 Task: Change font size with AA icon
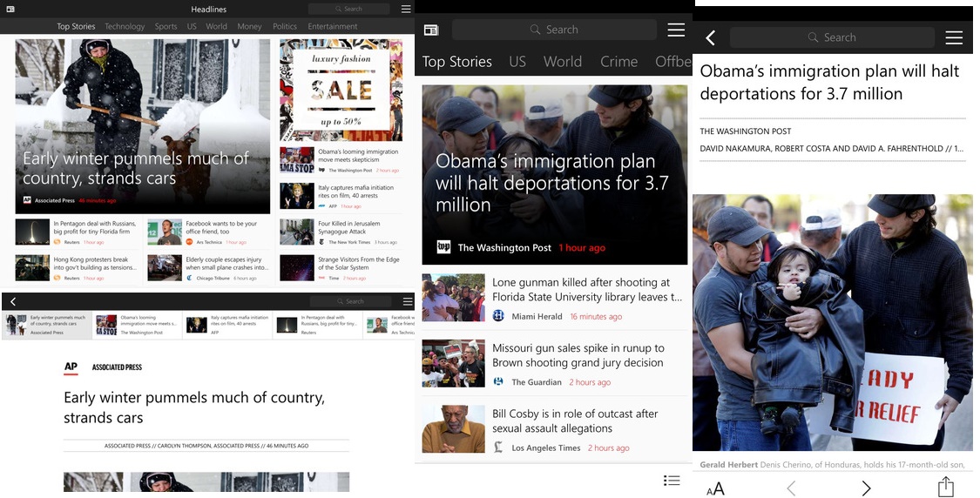[x=715, y=488]
